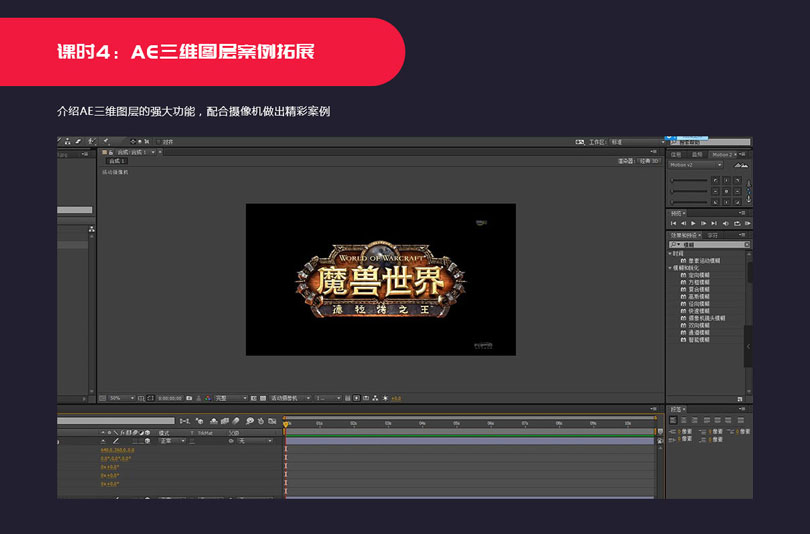Toggle loop option in Preview panel

tap(737, 224)
